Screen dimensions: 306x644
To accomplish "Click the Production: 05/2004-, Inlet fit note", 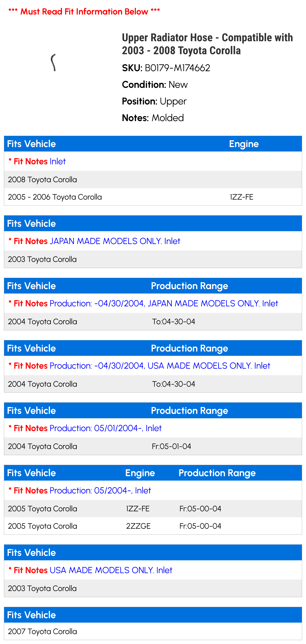I will click(x=80, y=491).
